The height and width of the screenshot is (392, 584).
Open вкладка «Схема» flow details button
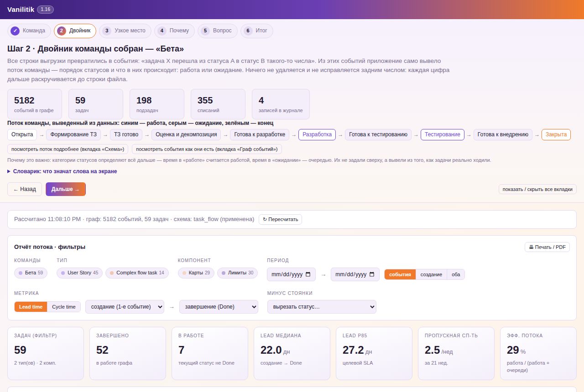click(x=68, y=149)
